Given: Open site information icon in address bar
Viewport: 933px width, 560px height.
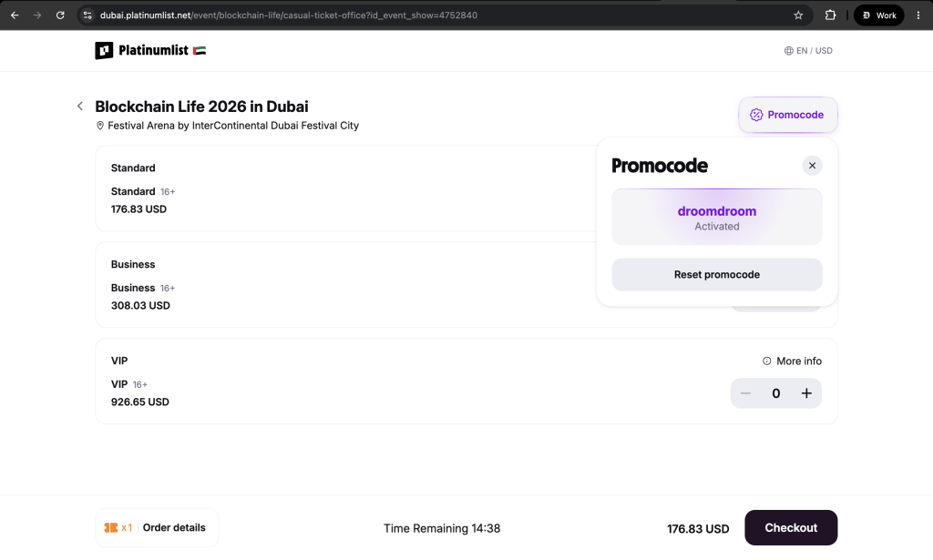Looking at the screenshot, I should tap(87, 15).
